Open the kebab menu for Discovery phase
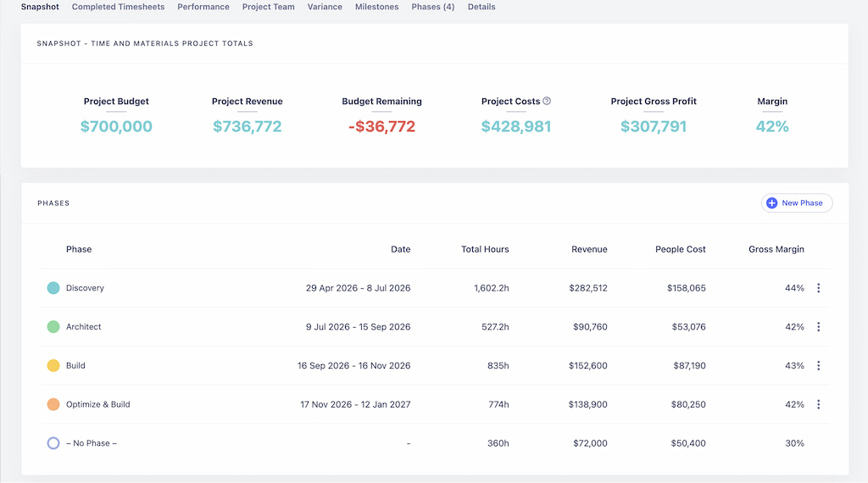 818,288
